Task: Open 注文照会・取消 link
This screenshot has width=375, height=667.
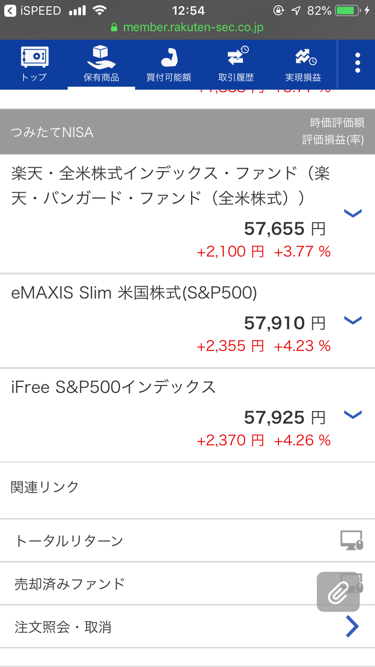Action: coord(188,627)
